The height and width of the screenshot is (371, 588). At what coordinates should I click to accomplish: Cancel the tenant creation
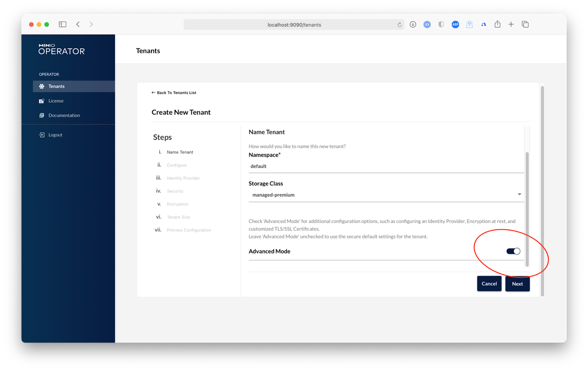click(489, 284)
